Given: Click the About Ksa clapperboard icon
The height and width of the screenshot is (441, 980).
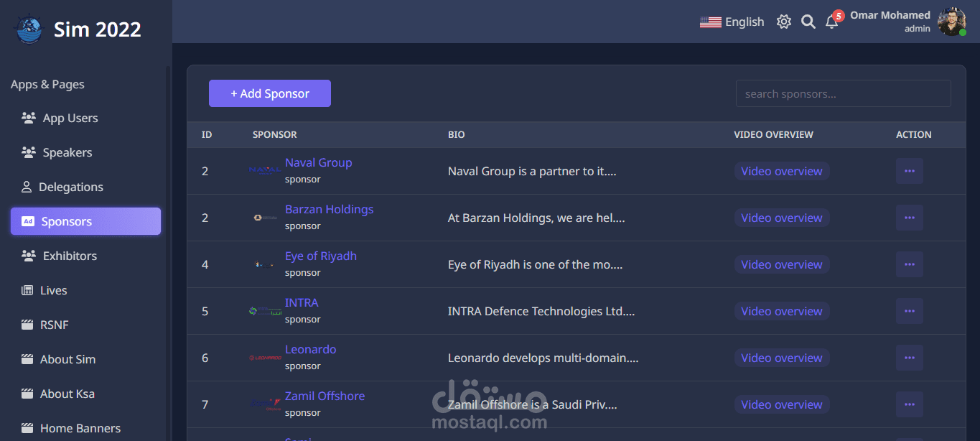Looking at the screenshot, I should click(27, 394).
